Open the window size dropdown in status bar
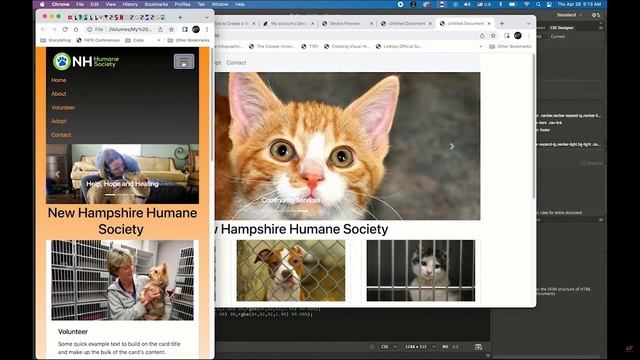The image size is (640, 360). 420,347
